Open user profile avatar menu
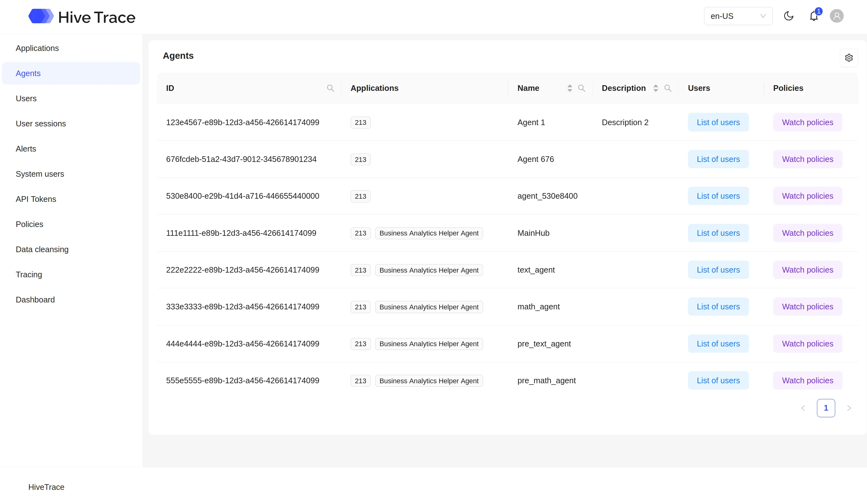Screen dimensions: 867x504 click(836, 16)
